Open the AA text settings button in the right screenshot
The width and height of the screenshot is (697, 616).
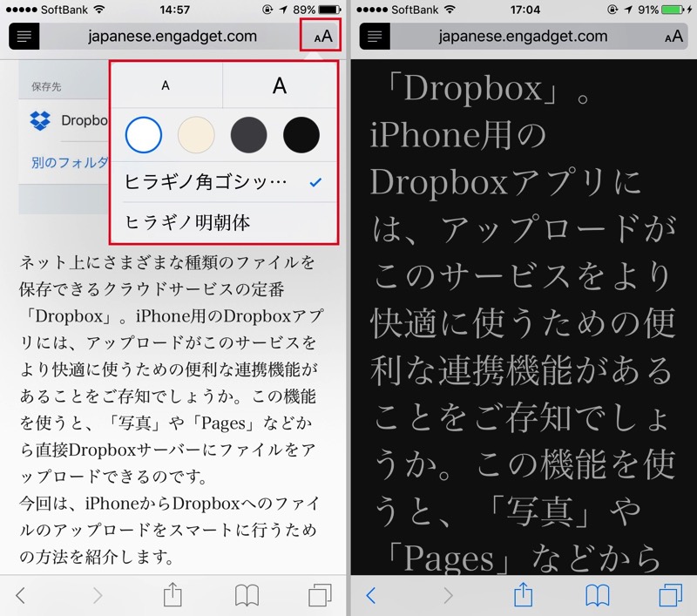(x=673, y=36)
